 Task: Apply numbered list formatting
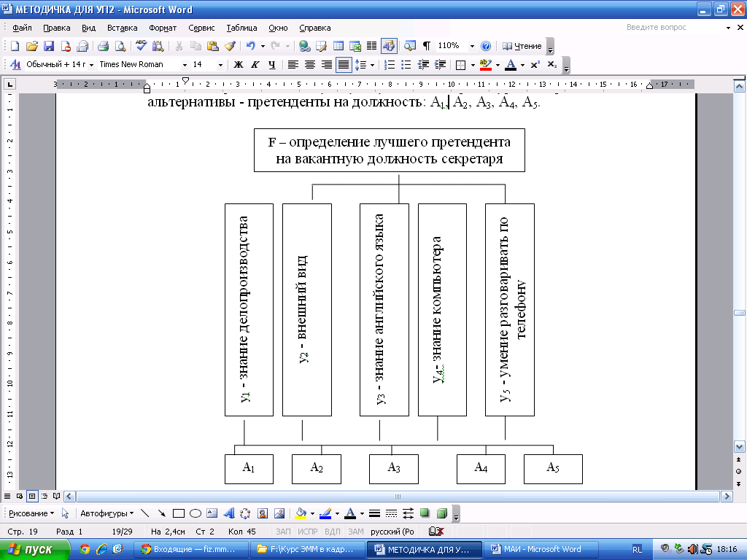click(390, 64)
